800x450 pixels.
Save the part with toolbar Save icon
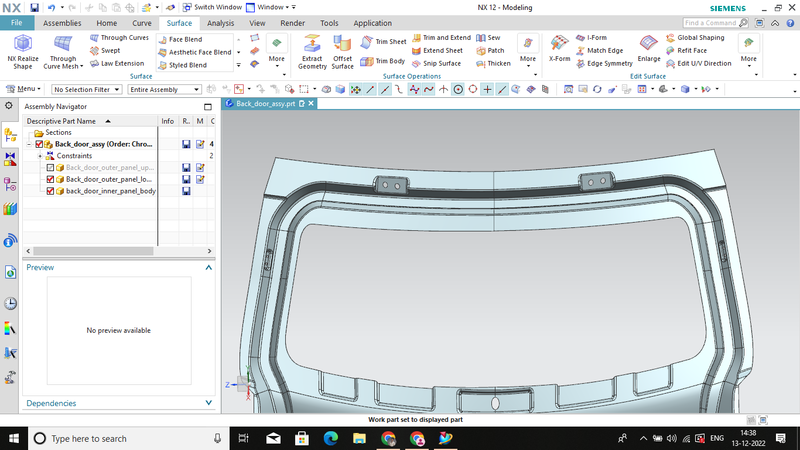pos(34,8)
